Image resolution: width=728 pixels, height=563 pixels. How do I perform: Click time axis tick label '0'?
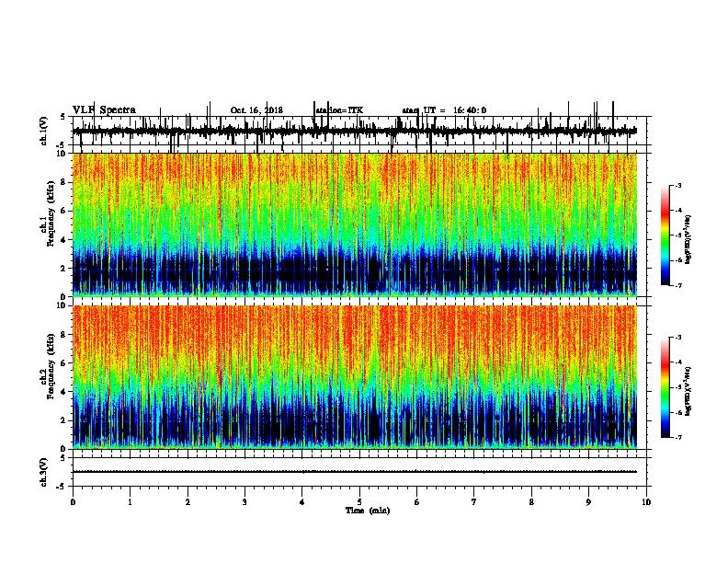pos(73,502)
